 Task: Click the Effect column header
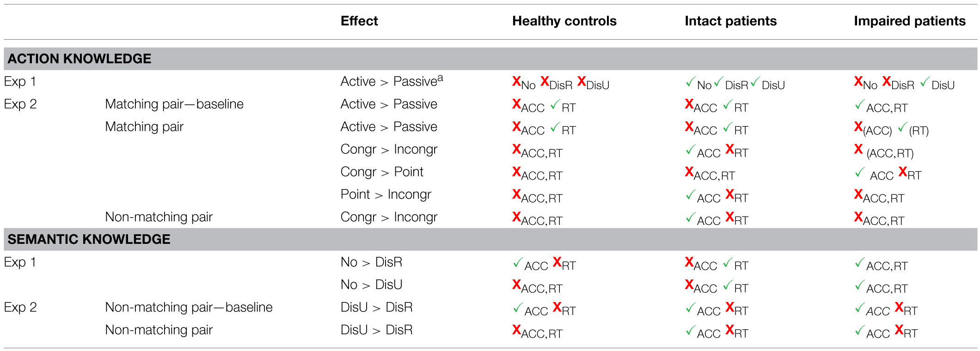[359, 21]
